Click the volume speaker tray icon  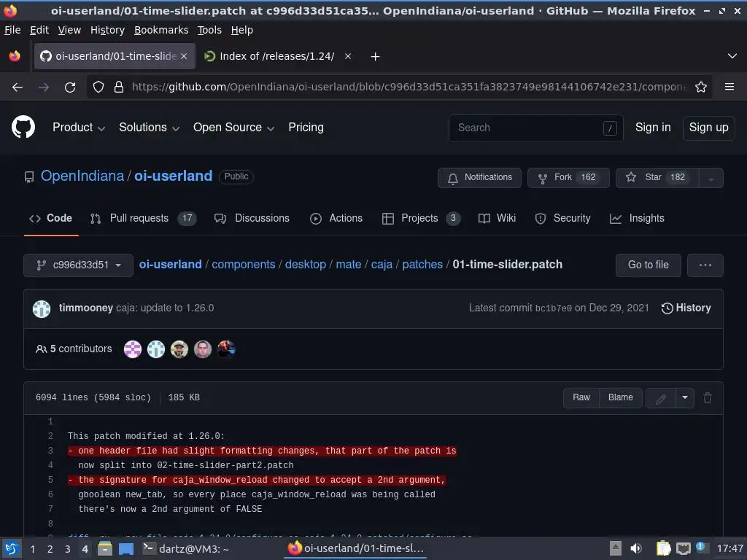pyautogui.click(x=635, y=548)
